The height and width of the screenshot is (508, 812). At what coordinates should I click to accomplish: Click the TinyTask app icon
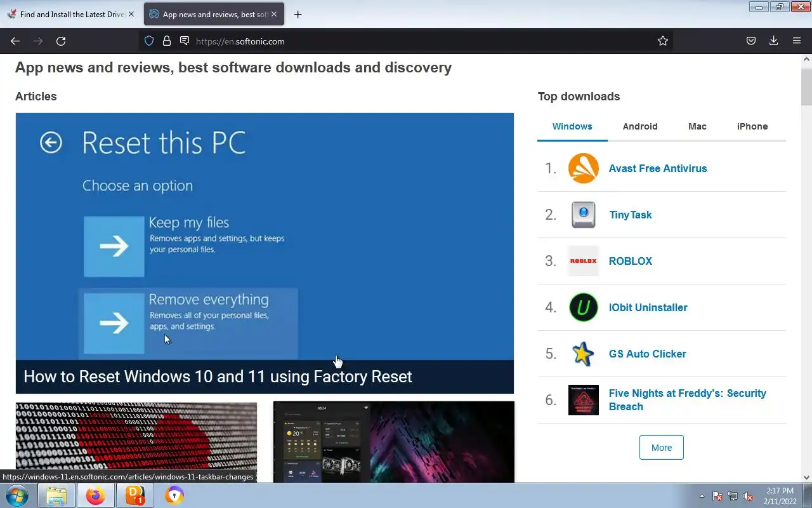tap(584, 215)
